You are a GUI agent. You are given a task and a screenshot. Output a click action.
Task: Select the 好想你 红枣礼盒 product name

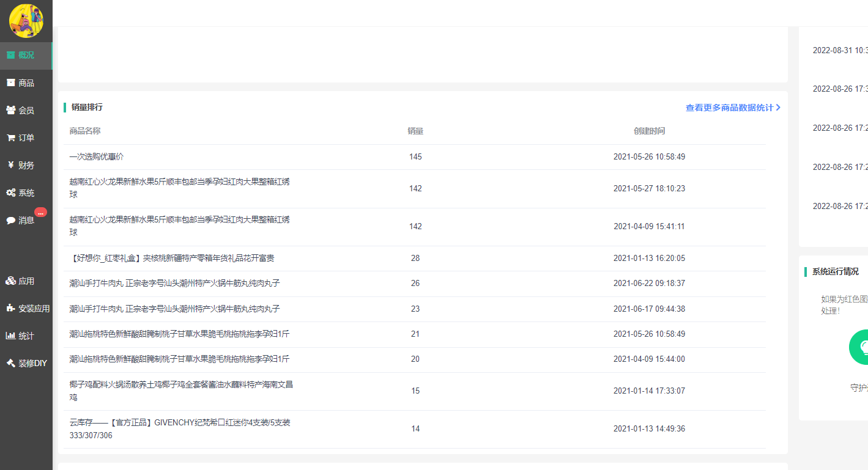pos(171,259)
